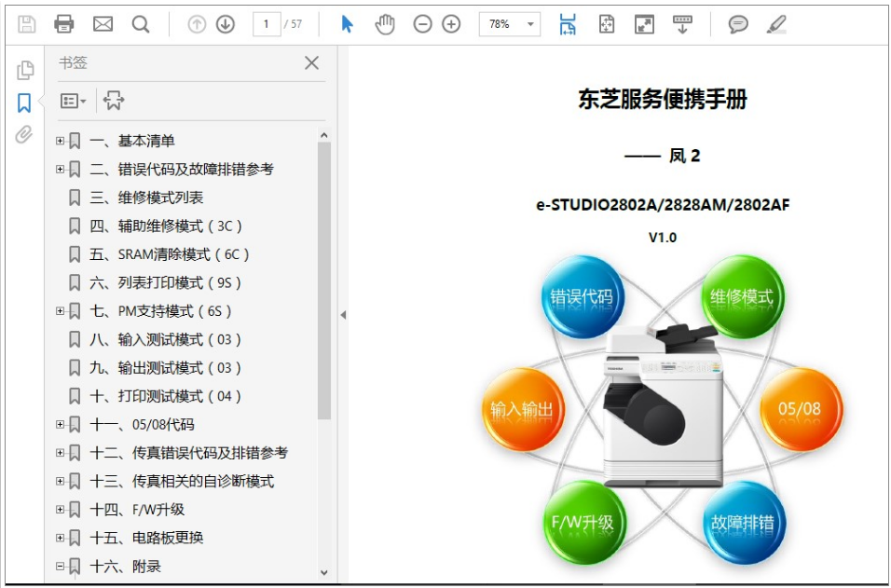Jump to 四、辅助维修模式 (3C) bookmark
Screen dimensions: 891x588
[x=166, y=226]
